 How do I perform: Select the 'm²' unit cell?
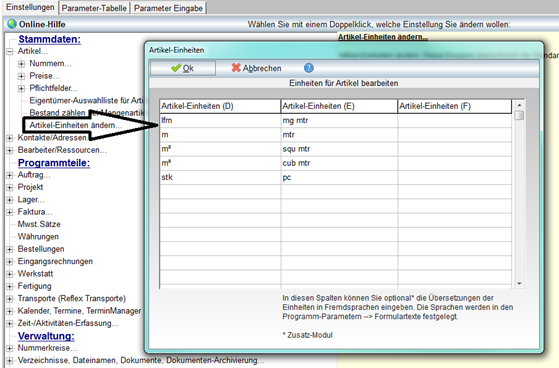pos(220,149)
